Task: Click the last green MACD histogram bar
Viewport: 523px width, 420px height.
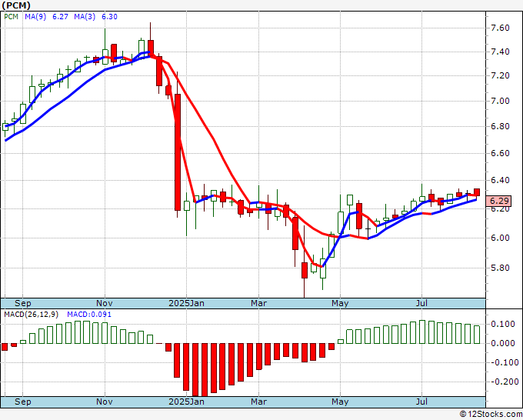Action: (x=477, y=335)
